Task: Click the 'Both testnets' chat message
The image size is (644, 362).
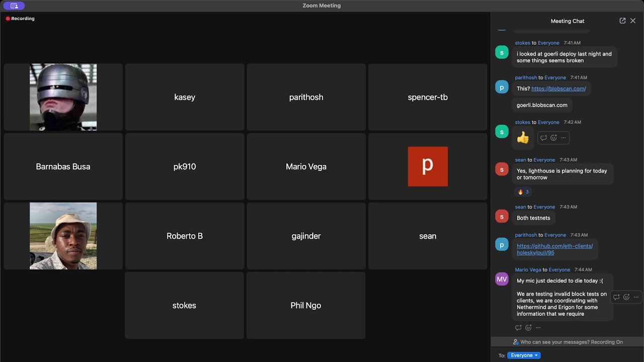Action: [x=533, y=218]
